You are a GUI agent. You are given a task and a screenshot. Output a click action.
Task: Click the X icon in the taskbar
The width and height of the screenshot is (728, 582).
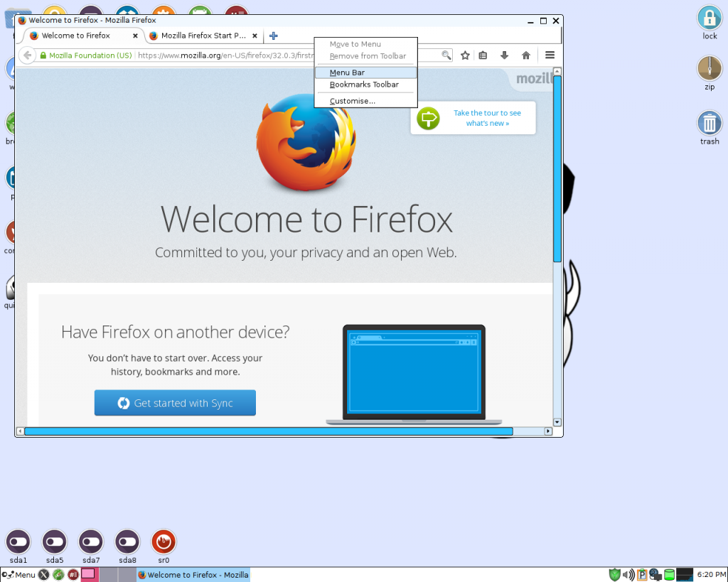pos(43,575)
